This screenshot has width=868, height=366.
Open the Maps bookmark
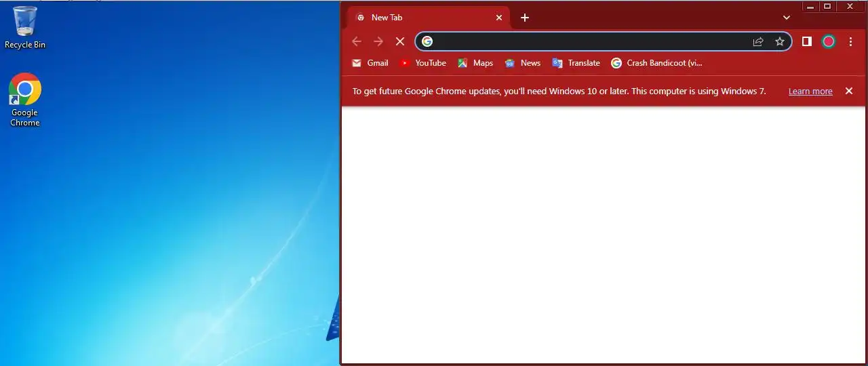pos(475,63)
